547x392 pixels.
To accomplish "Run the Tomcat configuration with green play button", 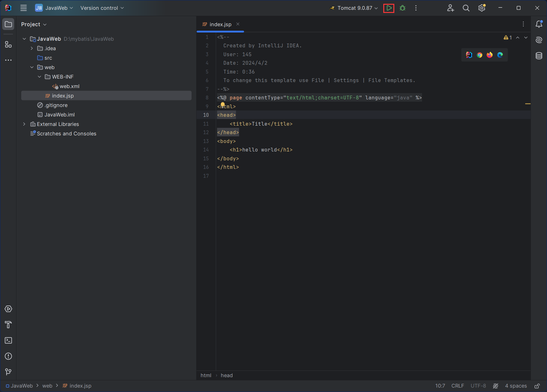I will click(389, 8).
